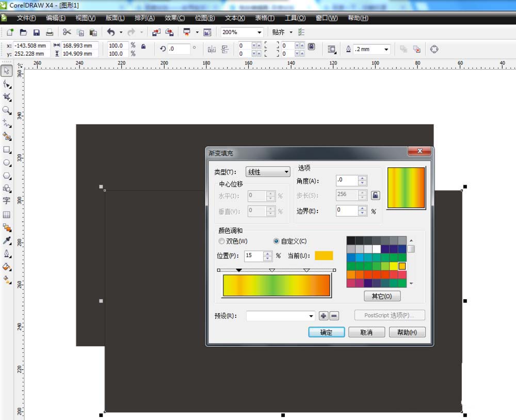This screenshot has height=420, width=516.
Task: Click the 确定 OK button
Action: point(326,332)
